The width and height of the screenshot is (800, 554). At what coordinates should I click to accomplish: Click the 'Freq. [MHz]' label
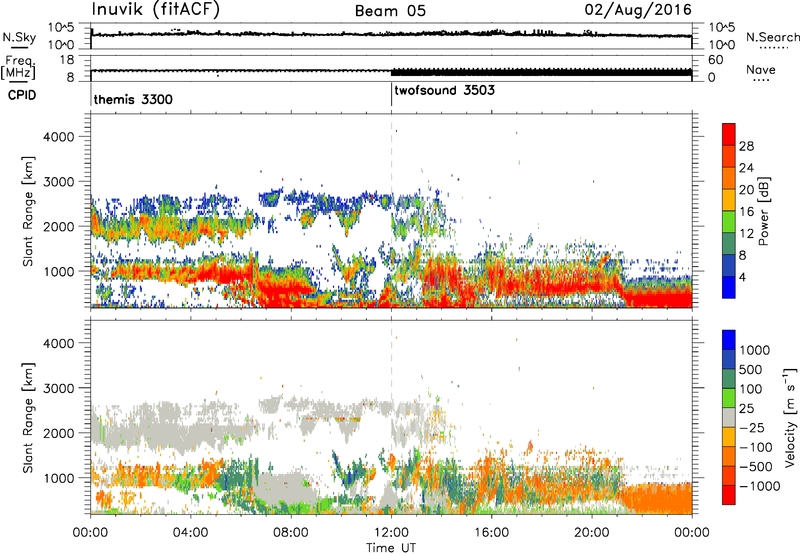(19, 67)
